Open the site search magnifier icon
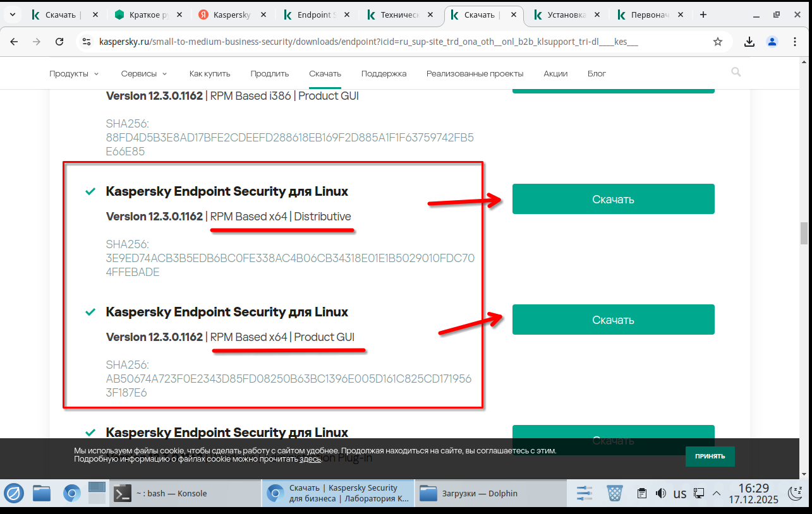 point(736,73)
